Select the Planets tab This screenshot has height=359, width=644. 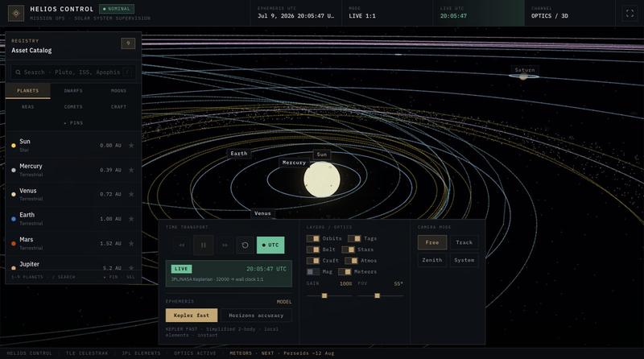[x=28, y=91]
